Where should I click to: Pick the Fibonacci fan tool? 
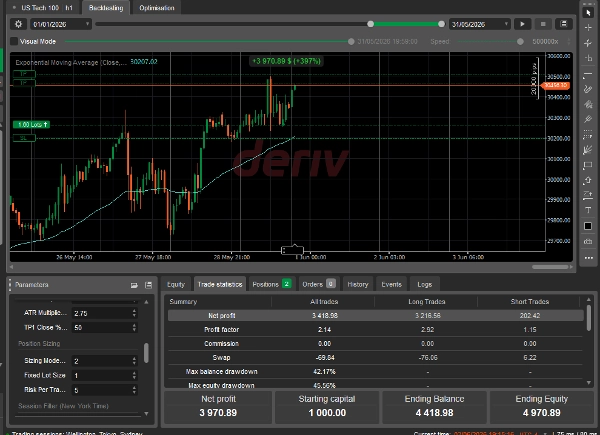[x=588, y=150]
